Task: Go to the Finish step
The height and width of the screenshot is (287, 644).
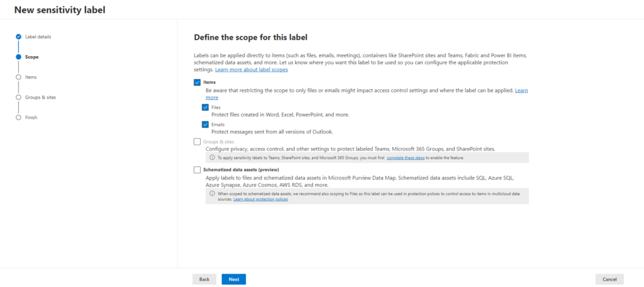Action: (x=31, y=118)
